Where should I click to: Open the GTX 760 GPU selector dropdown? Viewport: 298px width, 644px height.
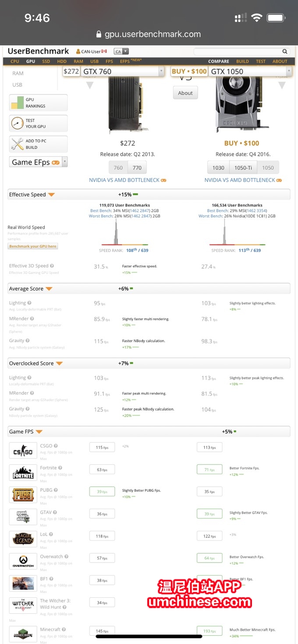(123, 71)
